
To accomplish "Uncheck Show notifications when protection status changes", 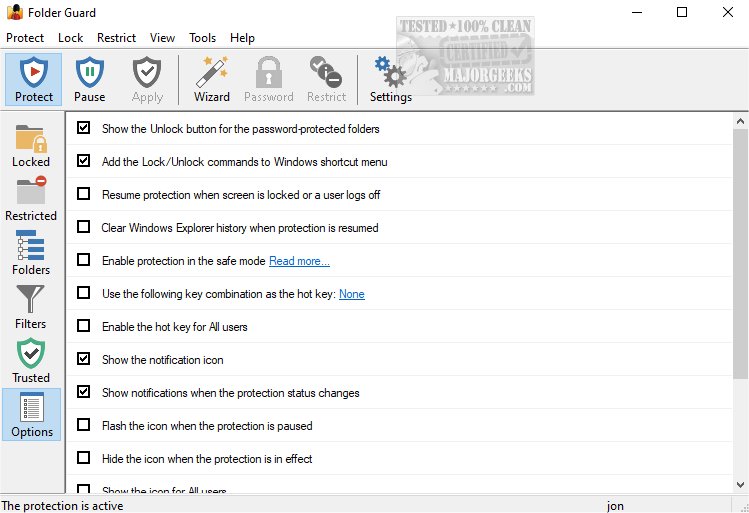I will (x=84, y=392).
